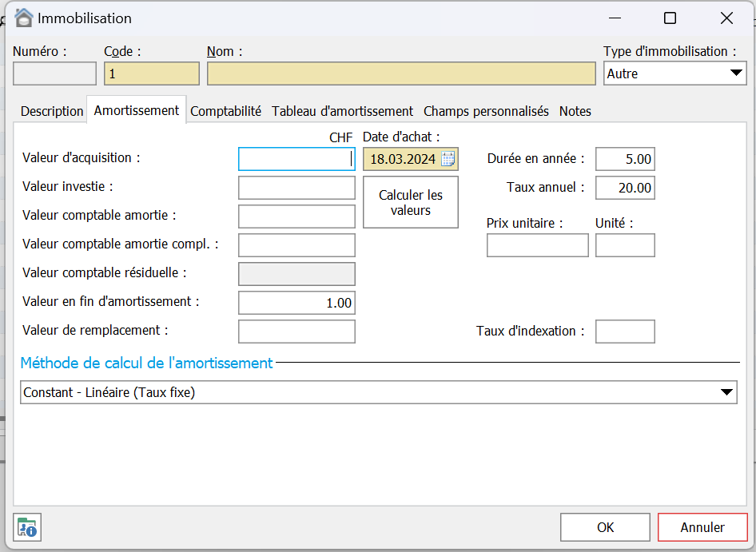Click the Durée en année field

625,159
